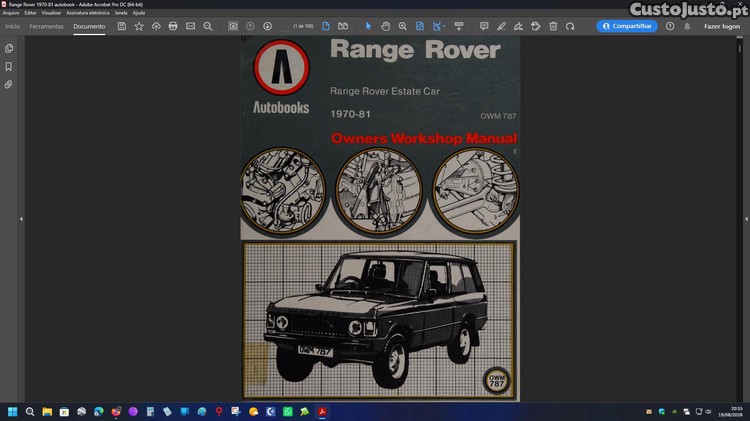Screen dimensions: 750x421
Task: Go to previous page with up arrow
Action: [250, 26]
